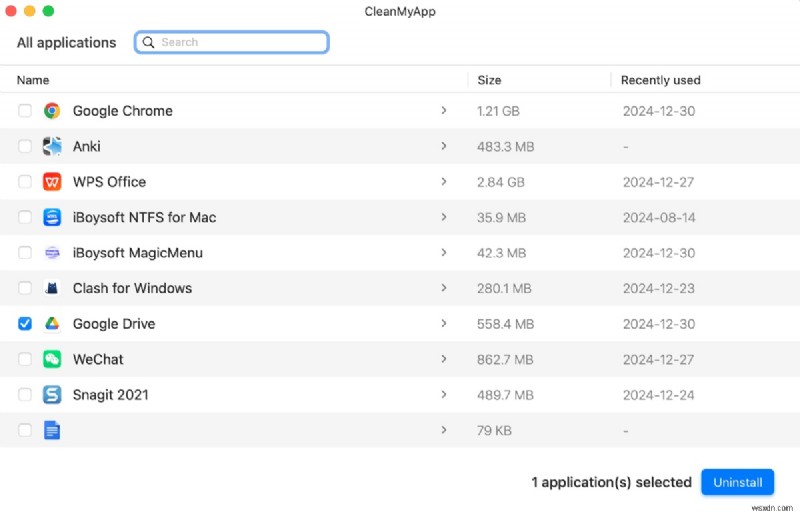Click the 35.9 MB size value
This screenshot has width=800, height=514.
click(x=501, y=218)
